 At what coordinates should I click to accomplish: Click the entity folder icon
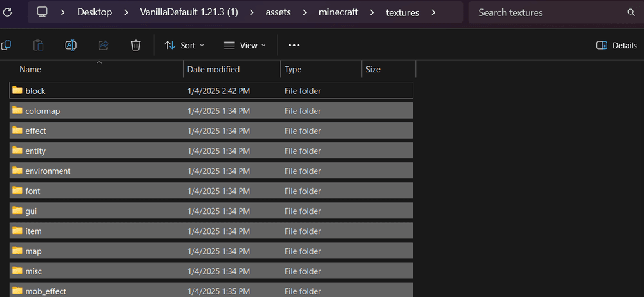(17, 151)
